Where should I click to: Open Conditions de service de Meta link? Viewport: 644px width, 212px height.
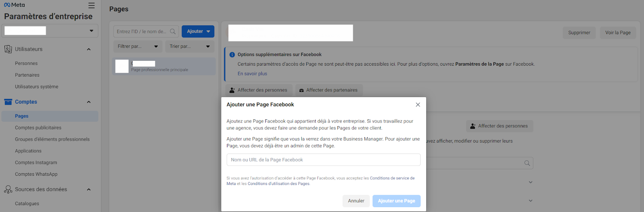point(392,178)
